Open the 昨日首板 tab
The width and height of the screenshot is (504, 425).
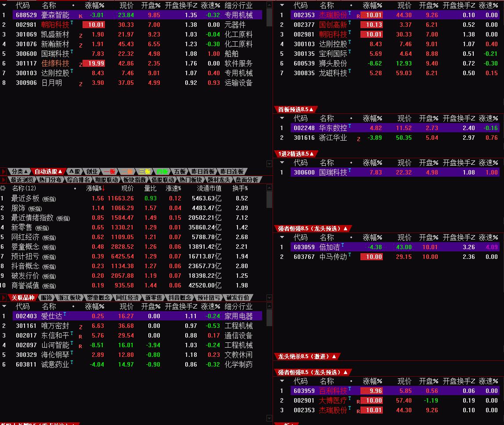(203, 171)
